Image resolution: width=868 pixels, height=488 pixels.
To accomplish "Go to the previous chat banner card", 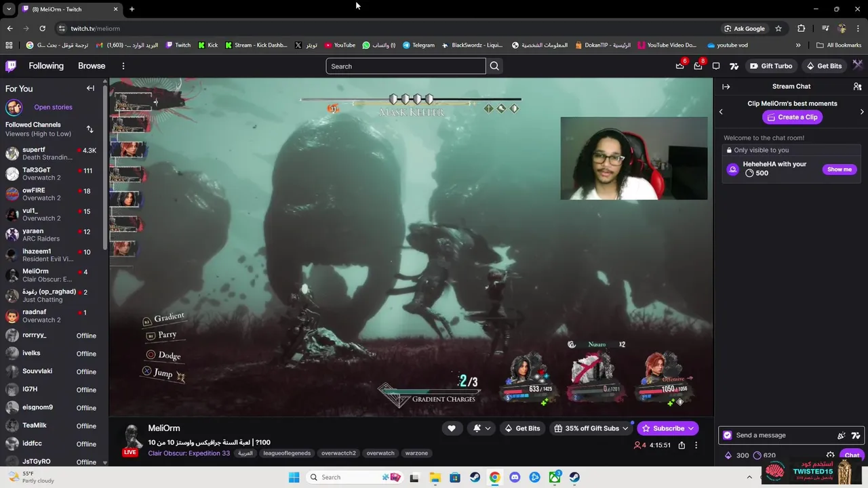I will [x=721, y=112].
